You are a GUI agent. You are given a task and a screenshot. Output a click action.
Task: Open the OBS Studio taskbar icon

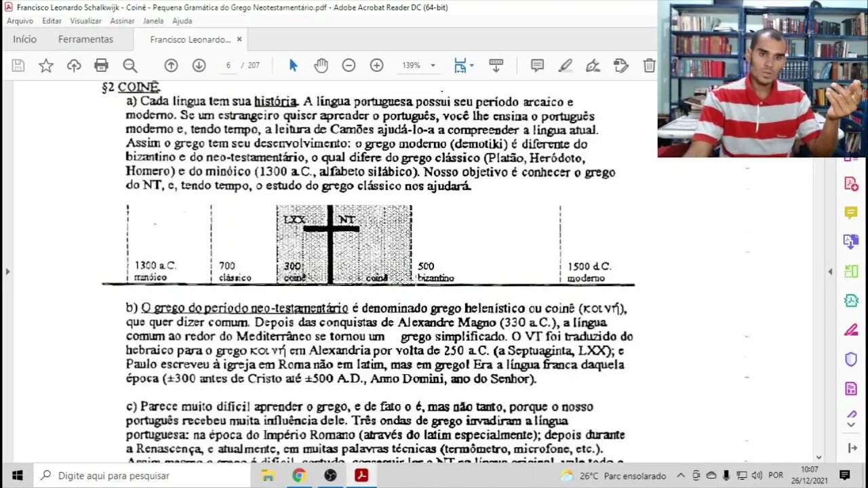(x=330, y=476)
